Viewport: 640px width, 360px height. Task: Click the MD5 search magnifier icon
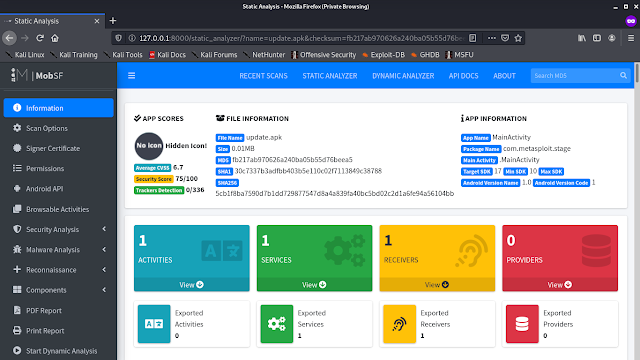click(x=623, y=76)
